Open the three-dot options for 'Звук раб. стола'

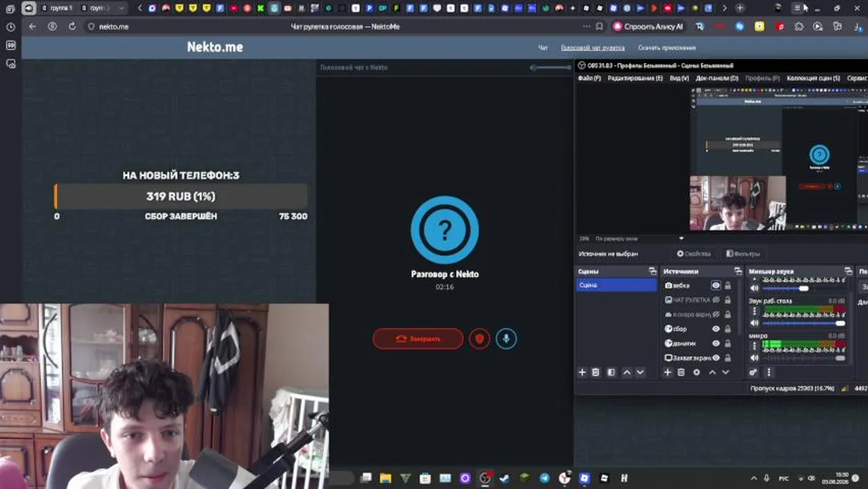754,312
